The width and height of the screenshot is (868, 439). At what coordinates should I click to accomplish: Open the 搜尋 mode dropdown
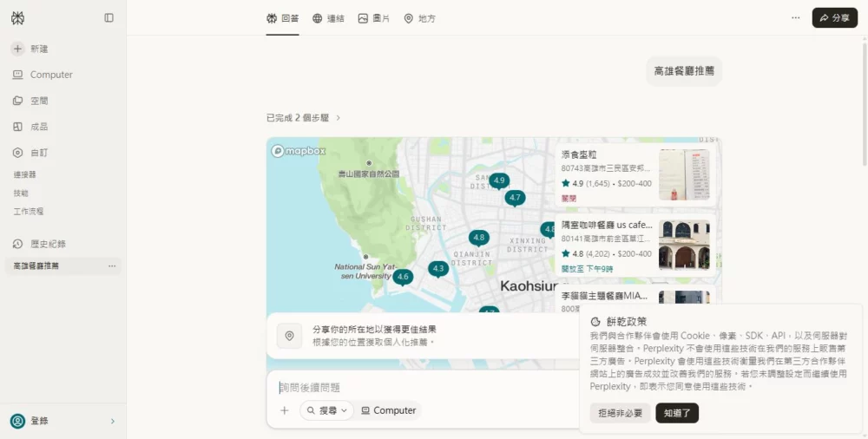(326, 410)
